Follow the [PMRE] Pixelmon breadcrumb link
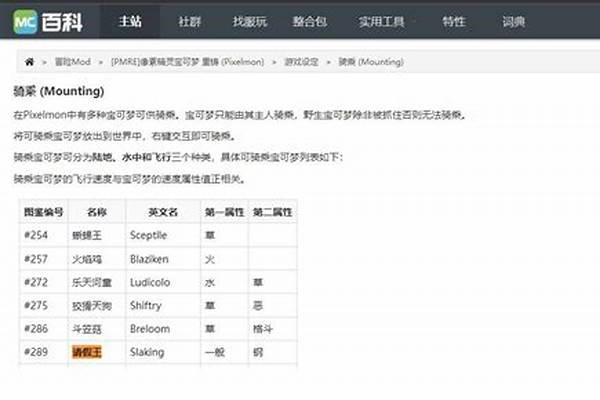This screenshot has width=600, height=400. coord(188,62)
